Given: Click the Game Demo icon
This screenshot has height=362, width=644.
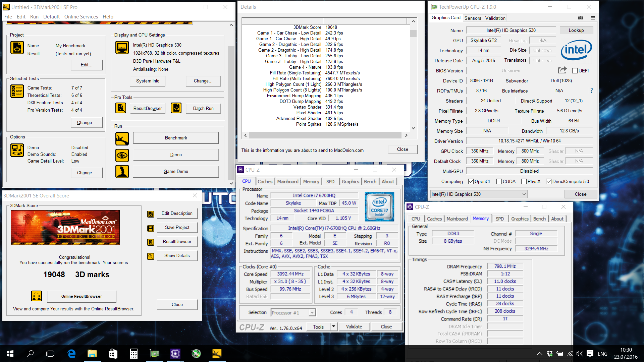Looking at the screenshot, I should (x=122, y=172).
